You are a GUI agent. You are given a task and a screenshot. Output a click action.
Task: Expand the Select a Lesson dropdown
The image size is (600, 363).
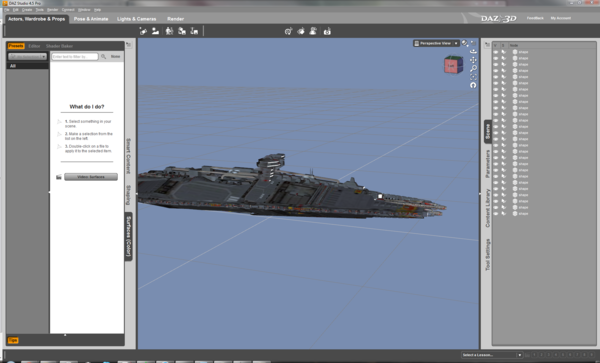click(x=492, y=355)
